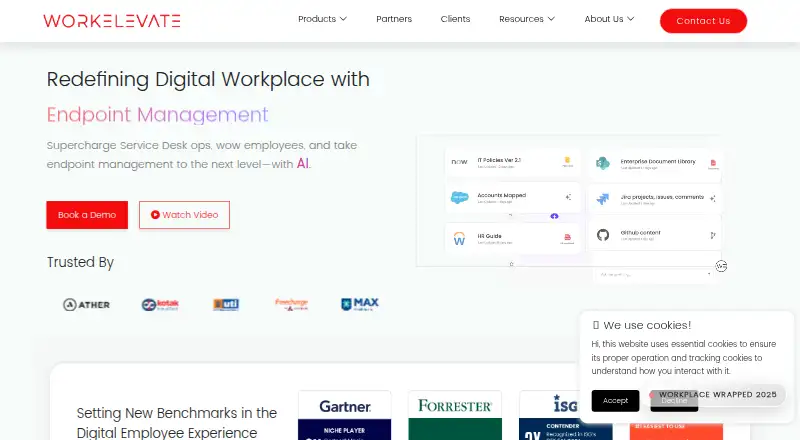This screenshot has height=440, width=800.
Task: Click Book a Demo button
Action: coord(87,215)
